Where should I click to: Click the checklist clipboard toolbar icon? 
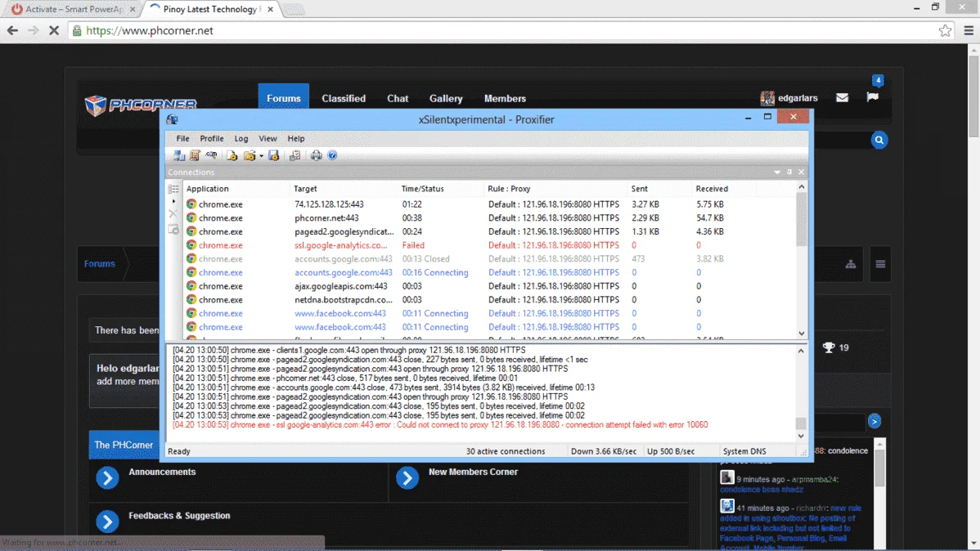coord(295,155)
